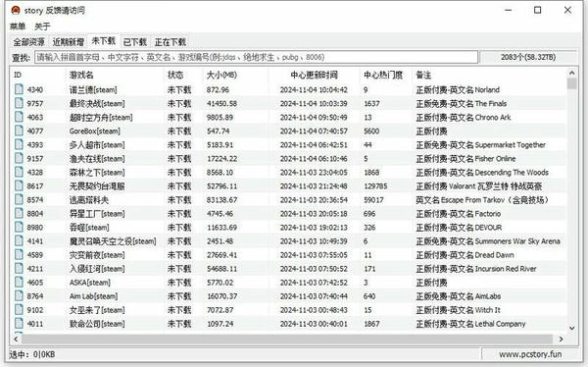Click the file icon for ID 4328
The height and width of the screenshot is (367, 588).
pyautogui.click(x=19, y=172)
